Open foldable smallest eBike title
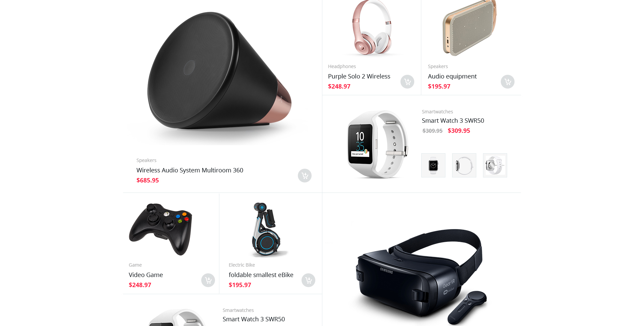Viewport: 644px width, 326px height. (x=261, y=275)
